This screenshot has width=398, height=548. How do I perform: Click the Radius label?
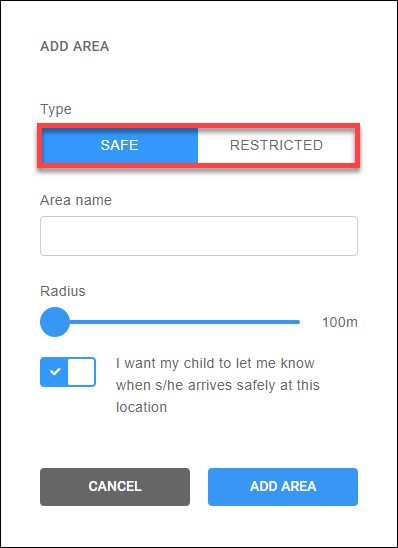(63, 291)
